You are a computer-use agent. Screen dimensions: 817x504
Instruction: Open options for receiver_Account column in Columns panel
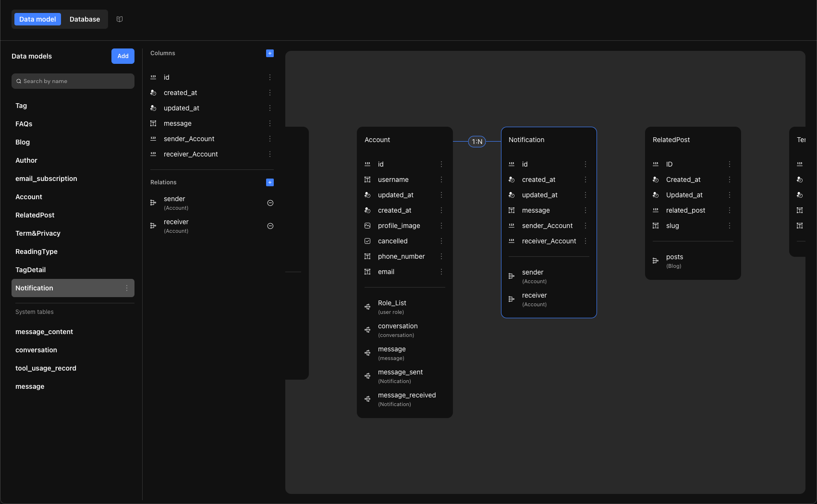tap(270, 154)
